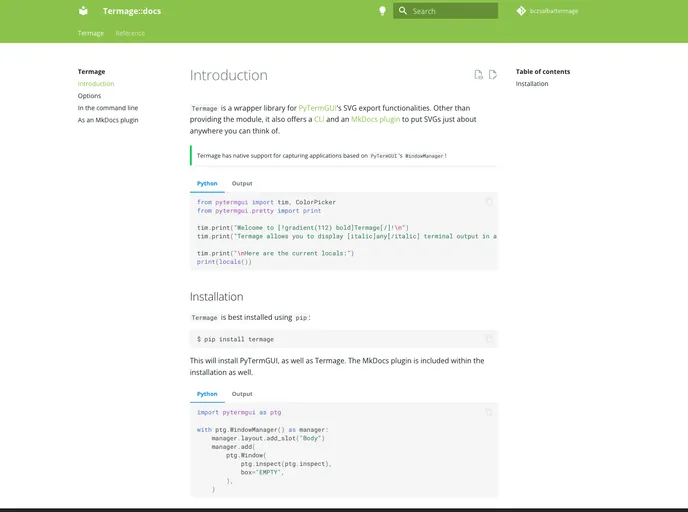Select the Reference top navigation tab
Screen dimensions: 688x512
coord(130,33)
